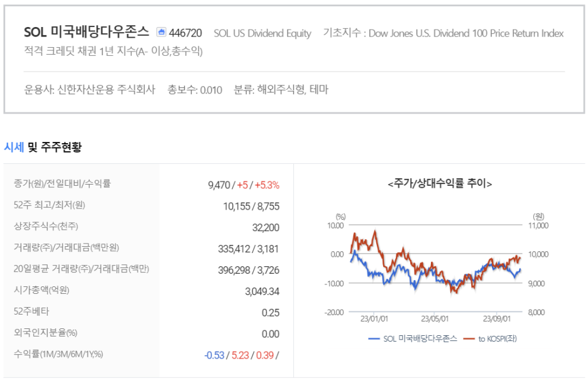Click the chart title 주가/상대수익률 추이
Image resolution: width=588 pixels, height=383 pixels.
point(440,183)
